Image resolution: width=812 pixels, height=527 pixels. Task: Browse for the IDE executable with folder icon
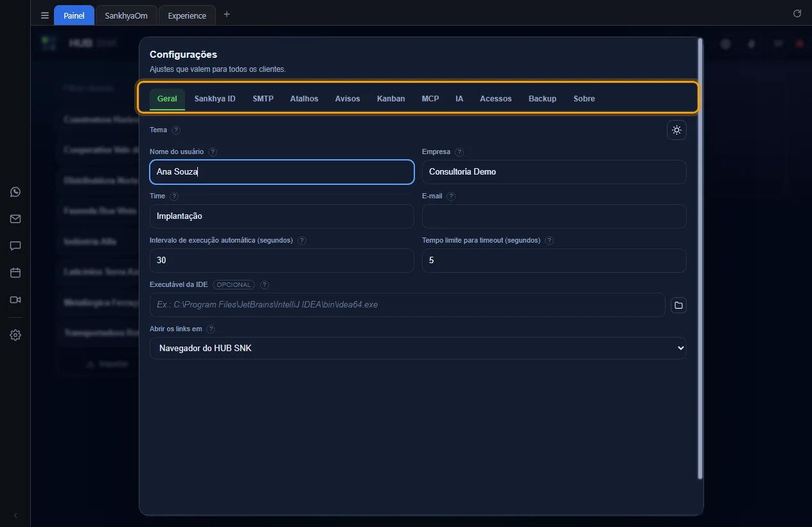(x=678, y=305)
